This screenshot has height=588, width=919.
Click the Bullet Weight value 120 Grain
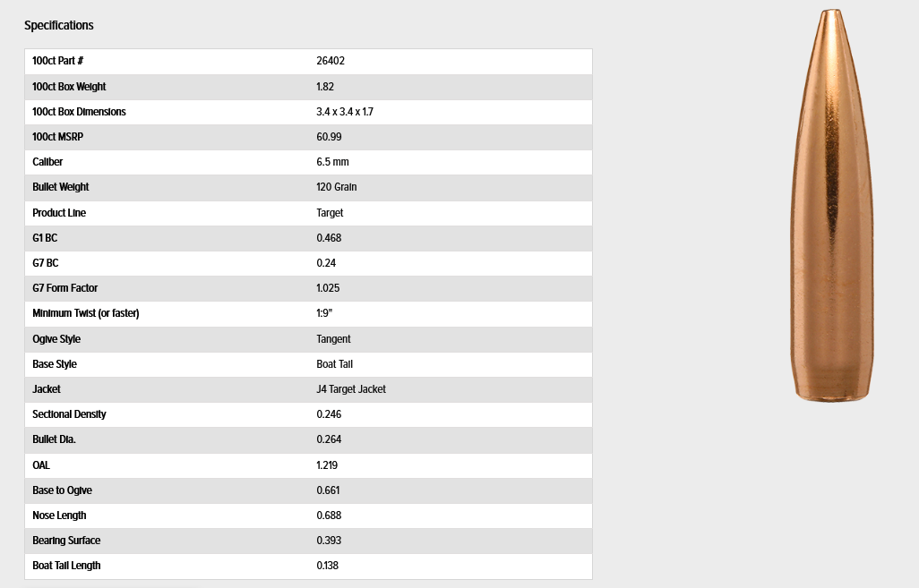point(337,187)
